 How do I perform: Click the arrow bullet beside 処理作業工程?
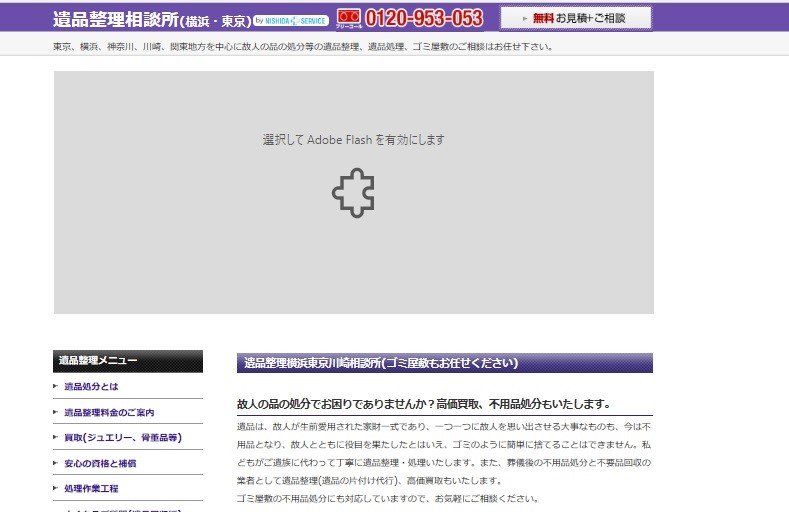56,488
